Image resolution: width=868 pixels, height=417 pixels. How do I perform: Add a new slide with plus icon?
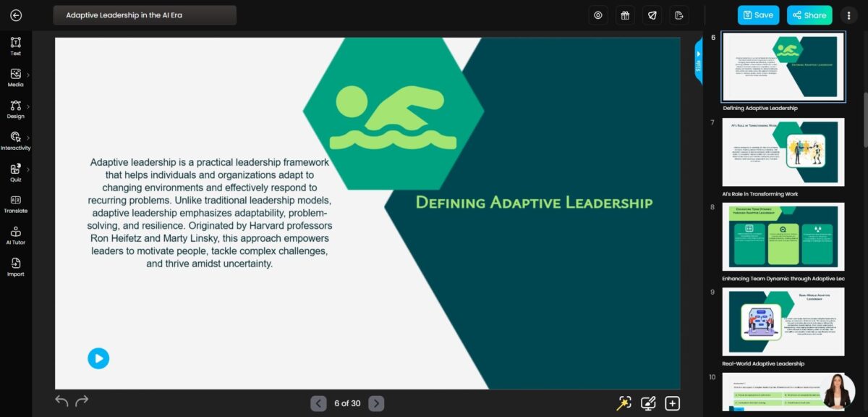point(673,403)
